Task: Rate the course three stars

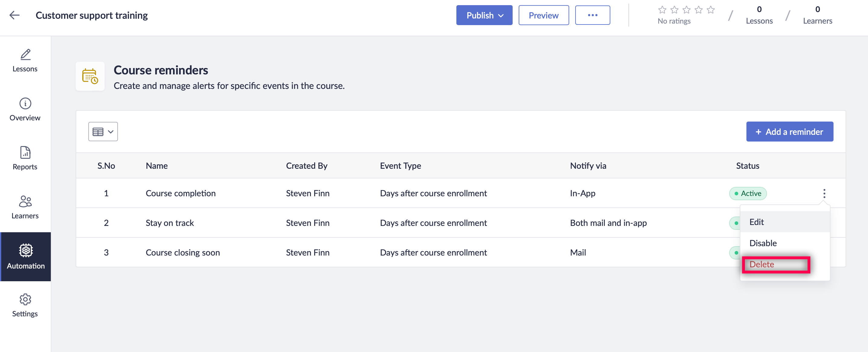Action: [686, 10]
